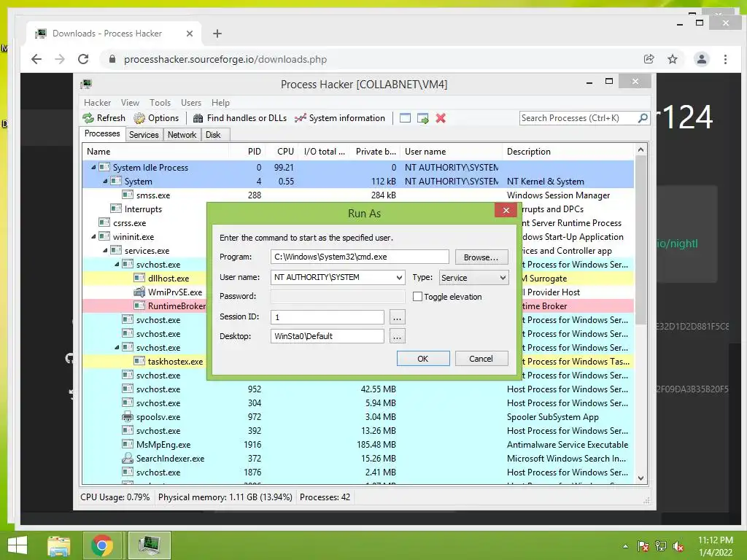
Task: Collapse the services.exe tree node
Action: point(105,250)
